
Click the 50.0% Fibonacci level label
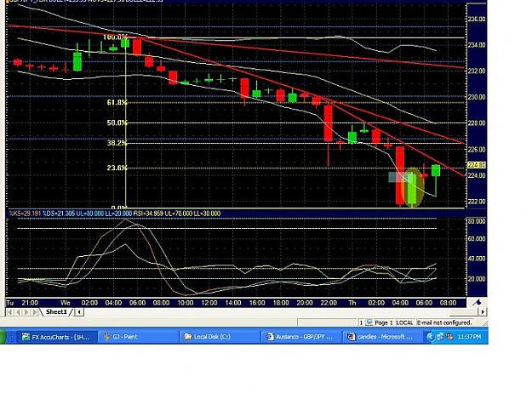pyautogui.click(x=117, y=123)
